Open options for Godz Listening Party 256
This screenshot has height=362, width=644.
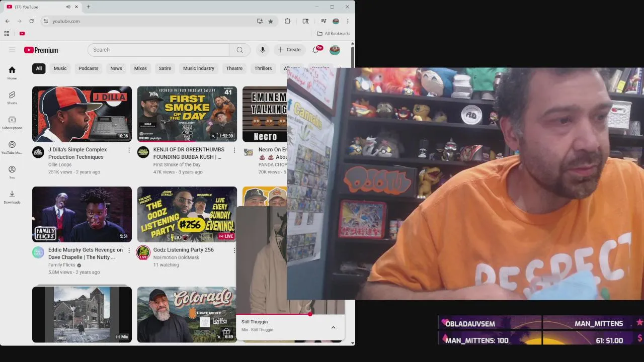(234, 250)
